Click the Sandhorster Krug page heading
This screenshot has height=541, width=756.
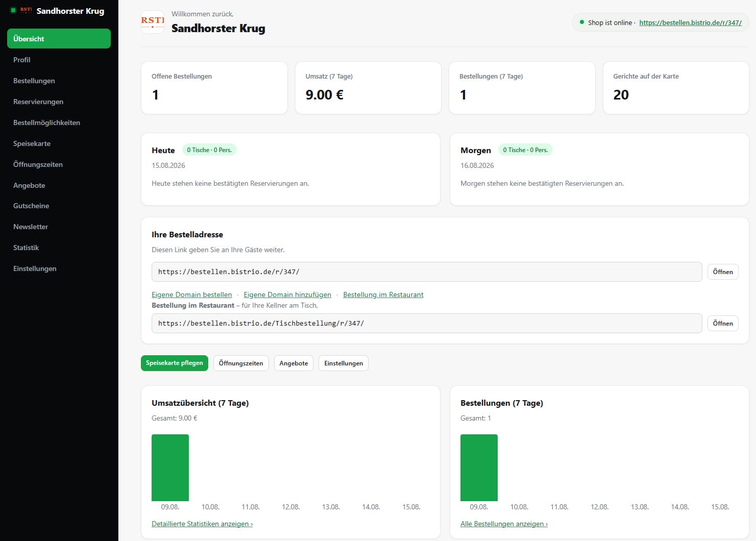tap(218, 28)
